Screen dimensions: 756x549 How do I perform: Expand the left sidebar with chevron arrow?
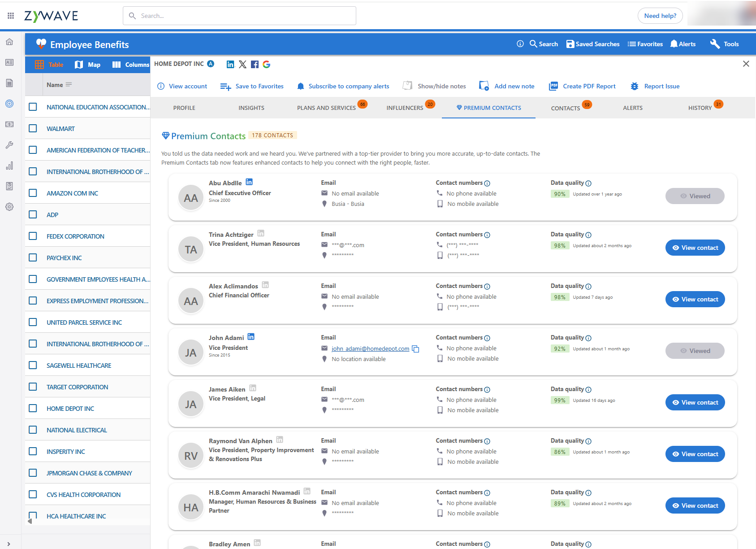point(9,544)
